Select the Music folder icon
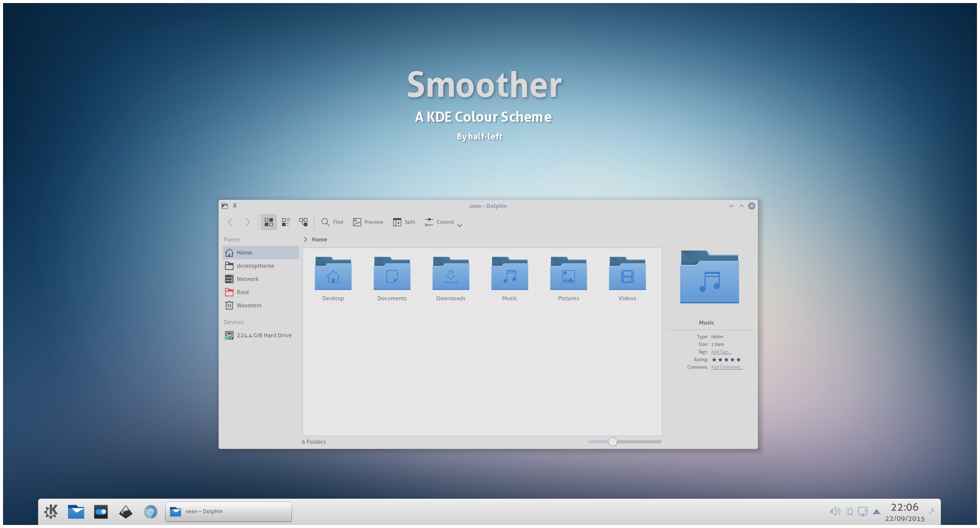The image size is (980, 528). [510, 274]
